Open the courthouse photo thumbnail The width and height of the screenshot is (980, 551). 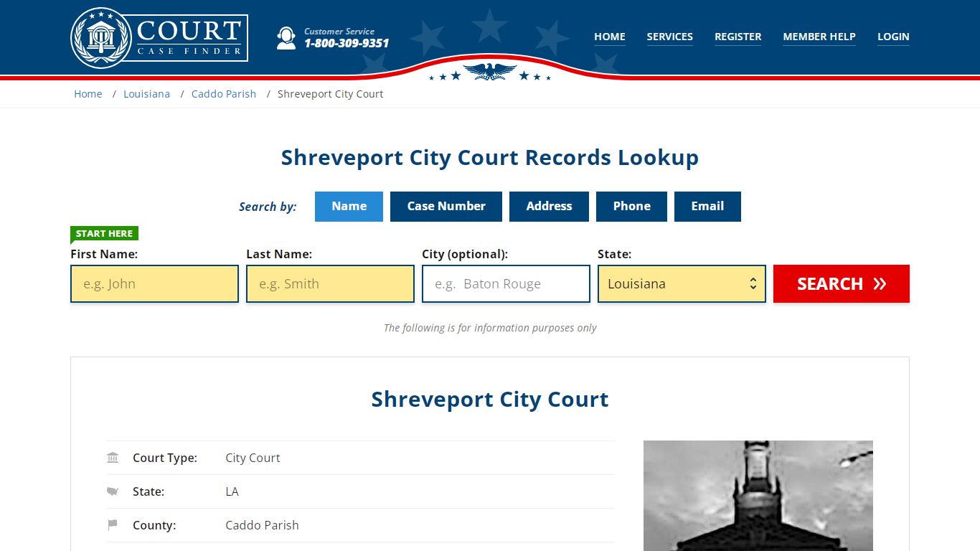click(758, 496)
